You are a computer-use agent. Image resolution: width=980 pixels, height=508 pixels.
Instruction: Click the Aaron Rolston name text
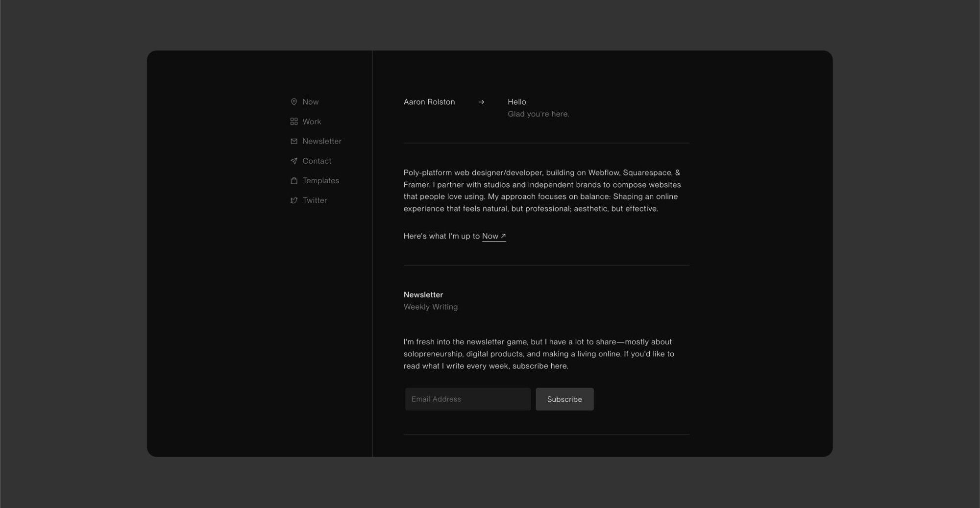(x=429, y=102)
